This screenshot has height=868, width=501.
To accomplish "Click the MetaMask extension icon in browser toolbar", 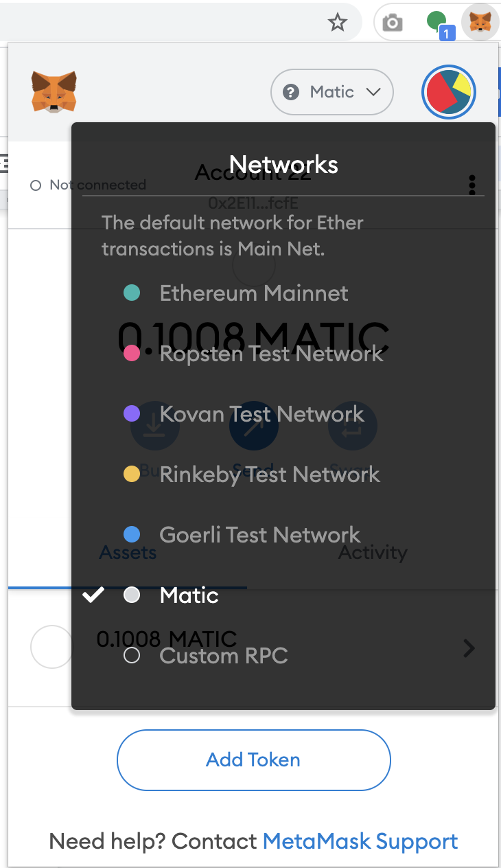I will click(480, 23).
